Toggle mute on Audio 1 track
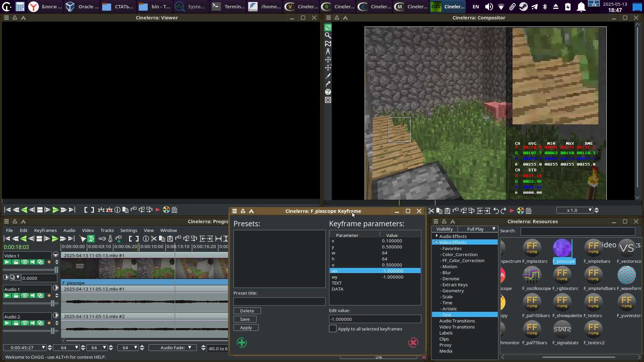The height and width of the screenshot is (362, 644). click(33, 296)
